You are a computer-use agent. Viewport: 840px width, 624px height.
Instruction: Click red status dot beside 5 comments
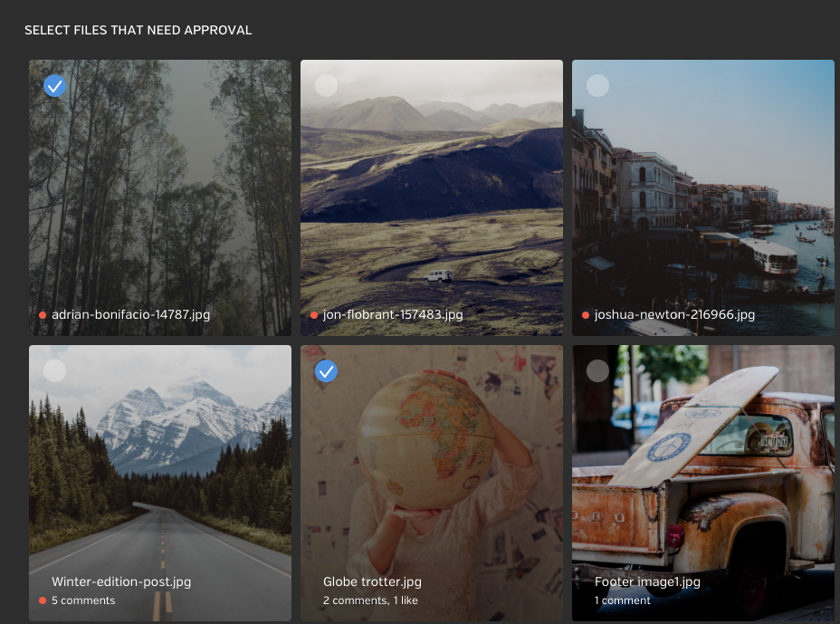(x=43, y=600)
